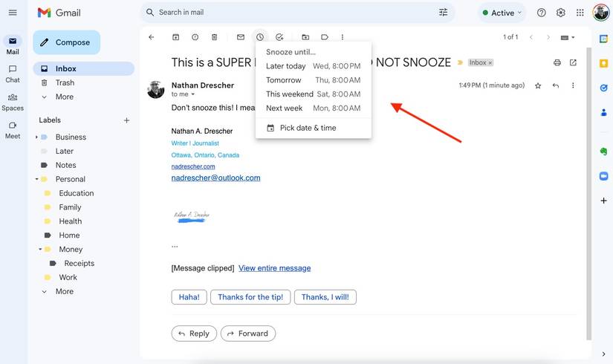This screenshot has height=364, width=613.
Task: Mark the email as unread
Action: [241, 37]
